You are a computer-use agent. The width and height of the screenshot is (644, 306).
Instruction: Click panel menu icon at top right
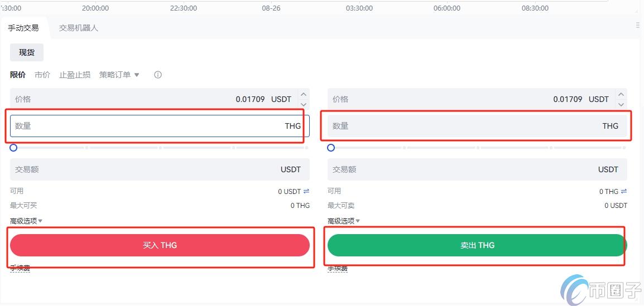(638, 25)
